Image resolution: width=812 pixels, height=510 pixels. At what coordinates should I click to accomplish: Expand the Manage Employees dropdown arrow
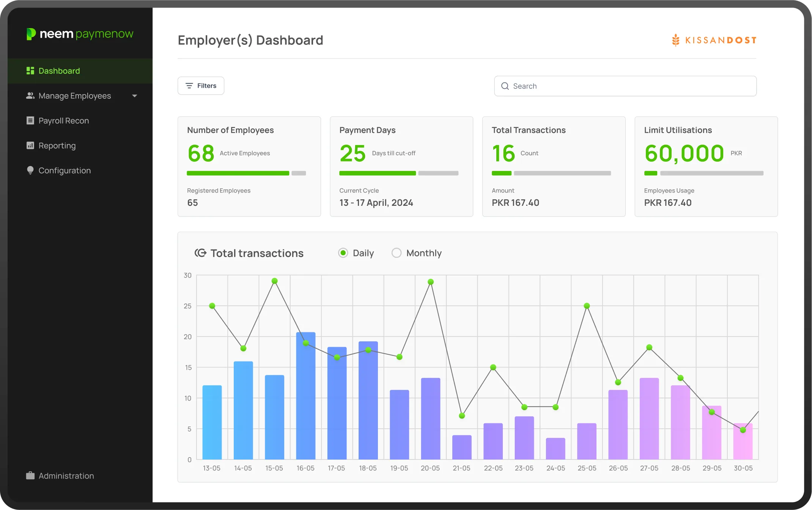[134, 96]
